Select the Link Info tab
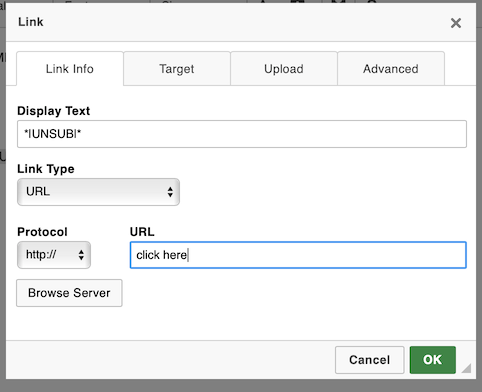 [70, 69]
